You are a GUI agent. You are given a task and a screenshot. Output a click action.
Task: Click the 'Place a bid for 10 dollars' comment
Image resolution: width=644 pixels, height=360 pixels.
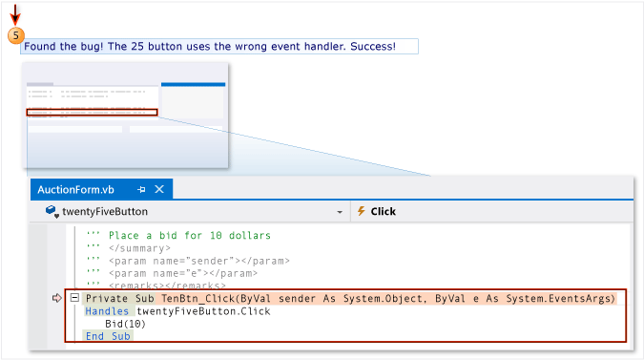click(x=190, y=236)
